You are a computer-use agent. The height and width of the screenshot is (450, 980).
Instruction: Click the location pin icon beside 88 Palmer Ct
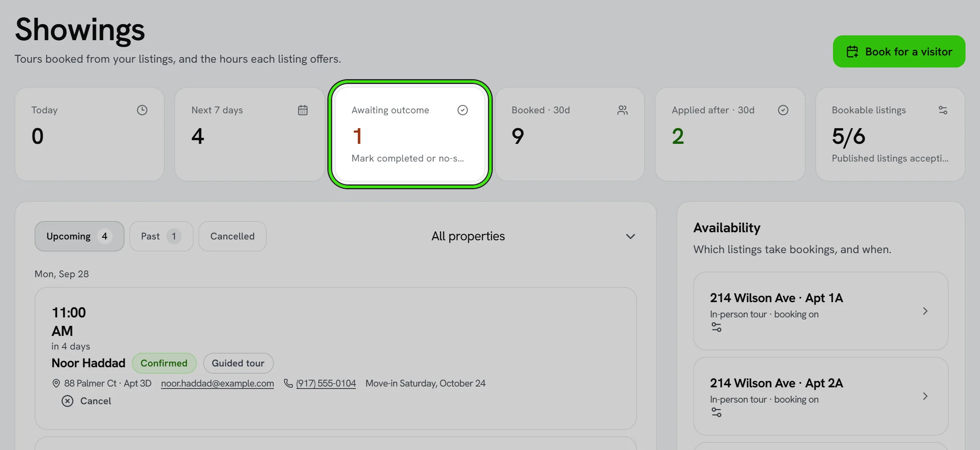[56, 383]
